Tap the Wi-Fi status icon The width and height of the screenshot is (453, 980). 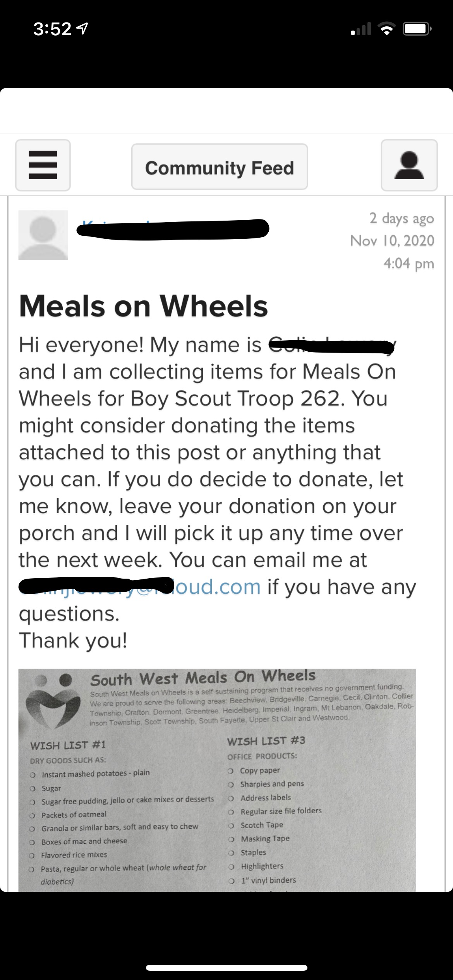[386, 29]
